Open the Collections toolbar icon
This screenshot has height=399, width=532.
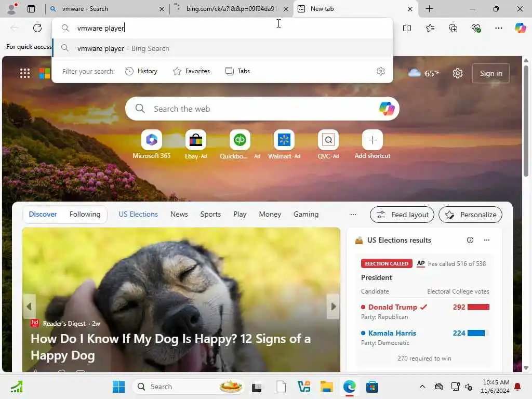[x=453, y=28]
